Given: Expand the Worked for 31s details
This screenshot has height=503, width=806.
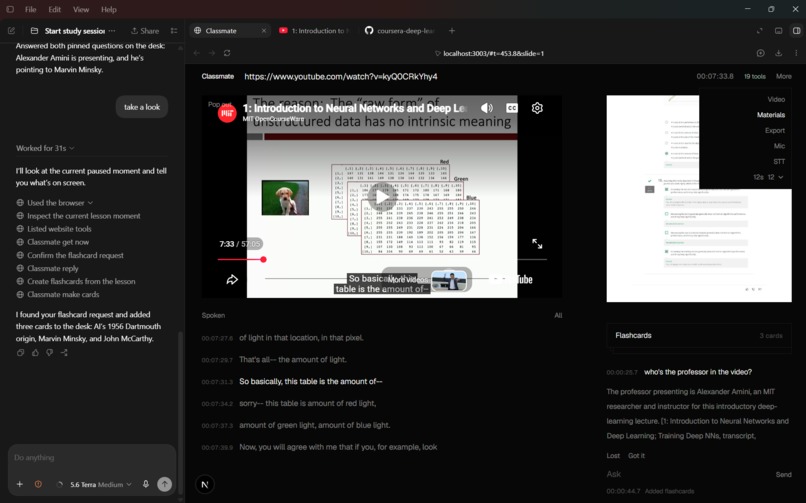Looking at the screenshot, I should click(45, 148).
